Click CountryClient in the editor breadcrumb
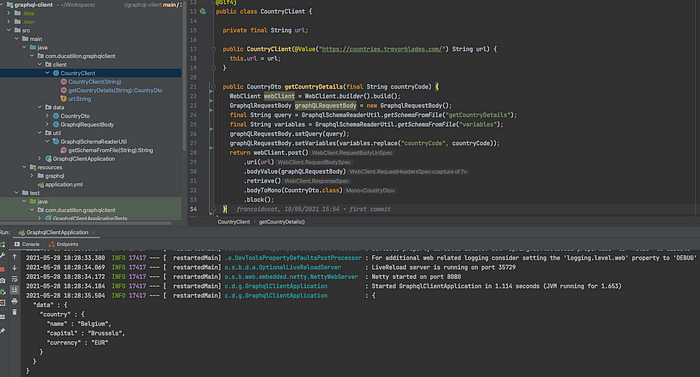 click(233, 222)
